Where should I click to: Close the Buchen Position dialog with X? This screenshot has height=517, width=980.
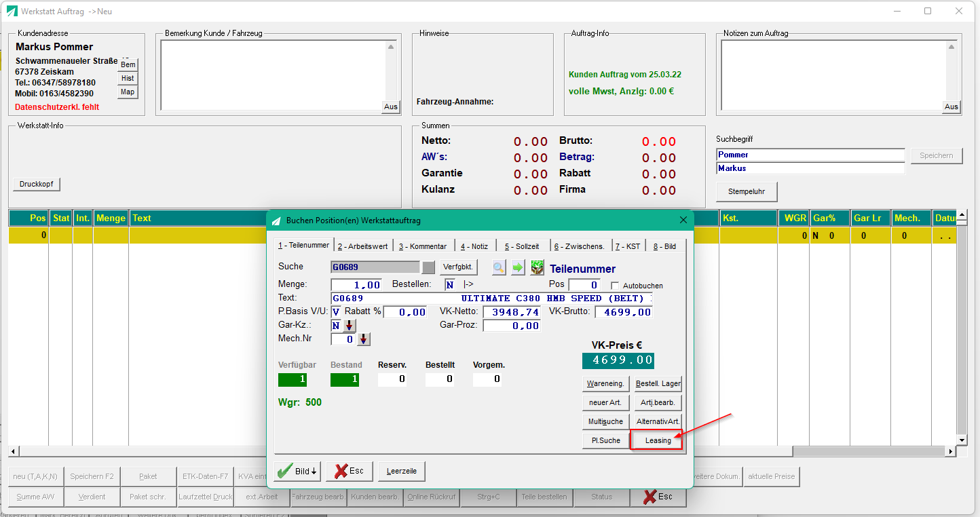click(x=683, y=220)
